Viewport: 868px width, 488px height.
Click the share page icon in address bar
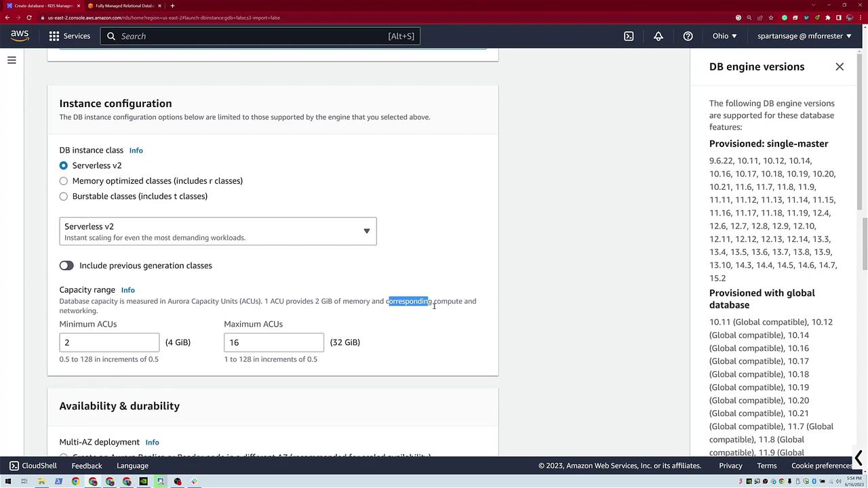click(x=760, y=18)
